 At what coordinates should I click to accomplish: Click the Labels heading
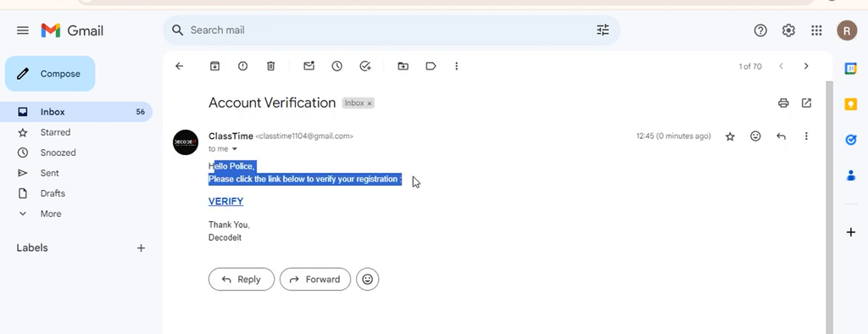tap(32, 248)
